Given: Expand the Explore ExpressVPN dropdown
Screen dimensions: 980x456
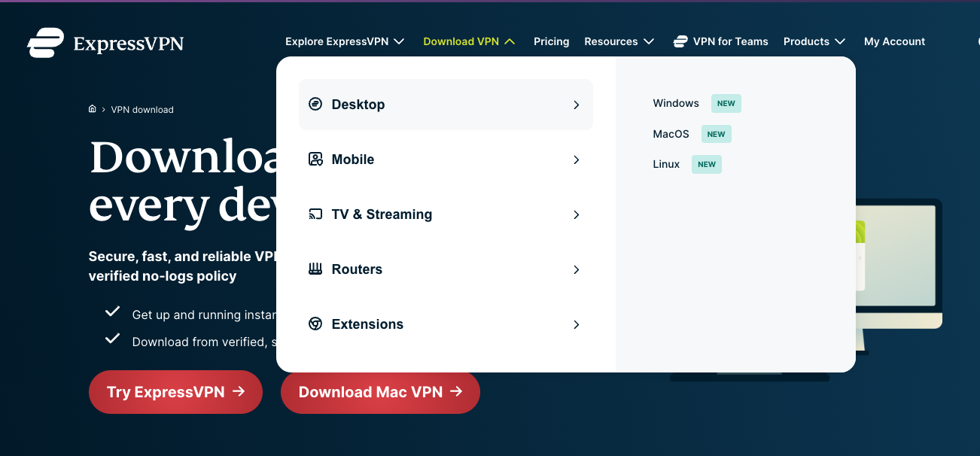Looking at the screenshot, I should [345, 41].
